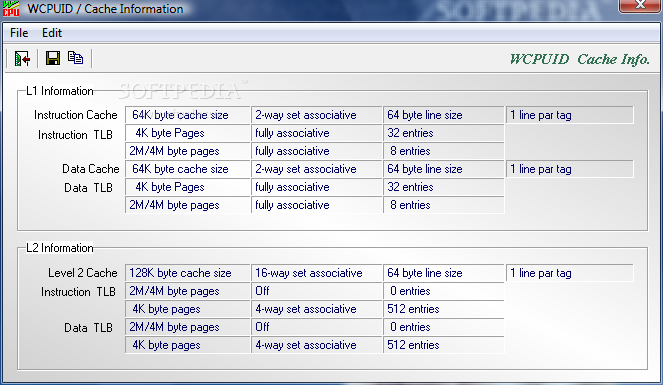Select Instruction Cache '64 byte line size' cell

(444, 115)
